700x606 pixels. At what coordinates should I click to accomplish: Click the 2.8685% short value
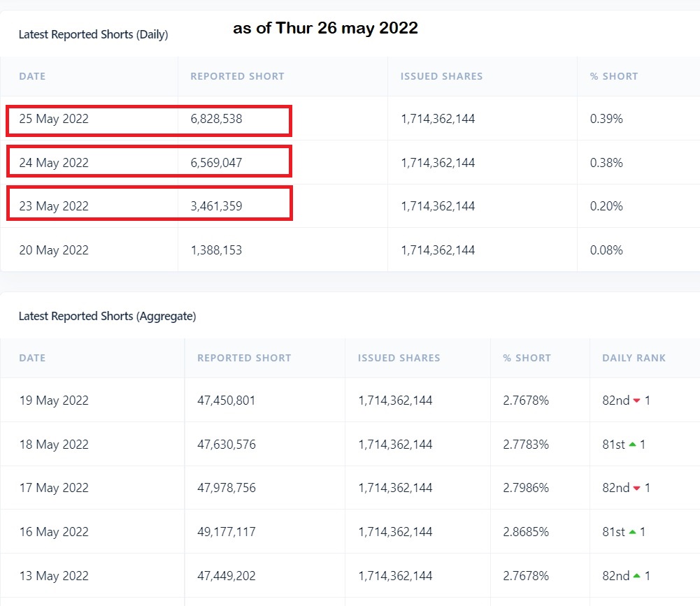point(526,532)
